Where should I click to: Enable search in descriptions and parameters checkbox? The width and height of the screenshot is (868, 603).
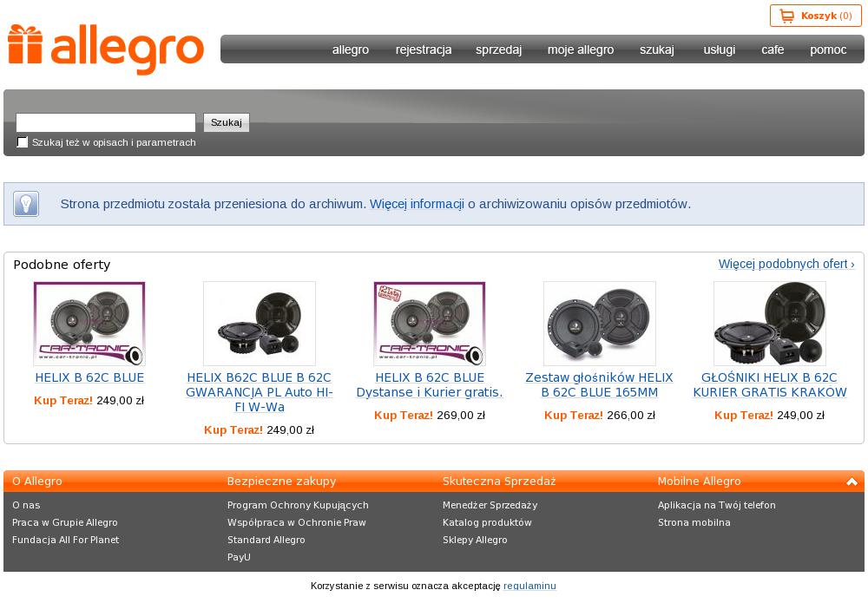click(x=23, y=142)
